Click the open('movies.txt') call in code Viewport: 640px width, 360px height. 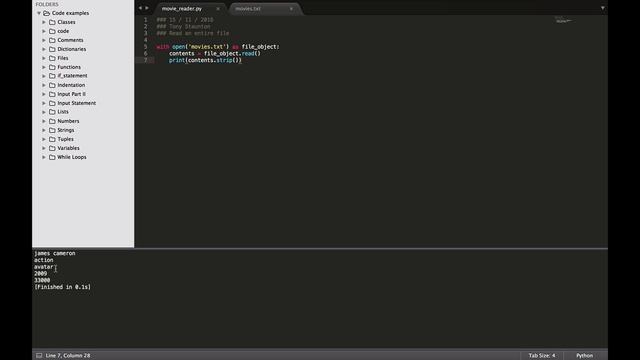point(200,47)
